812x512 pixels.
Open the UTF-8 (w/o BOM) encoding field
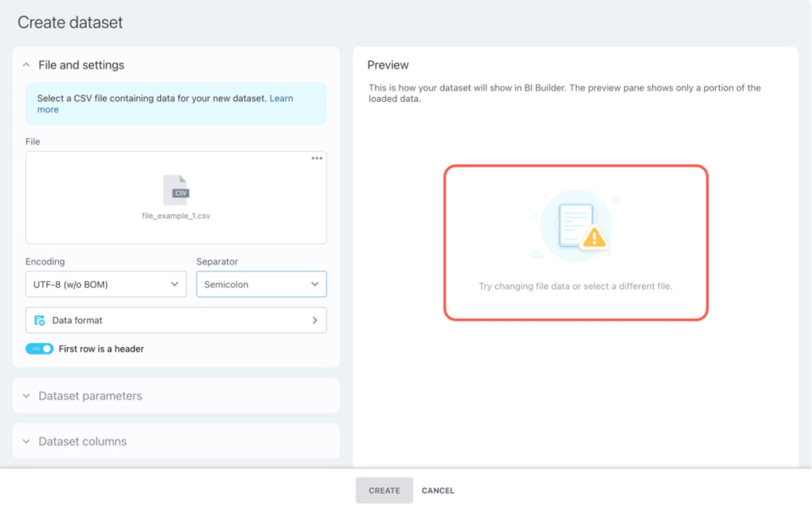coord(95,284)
